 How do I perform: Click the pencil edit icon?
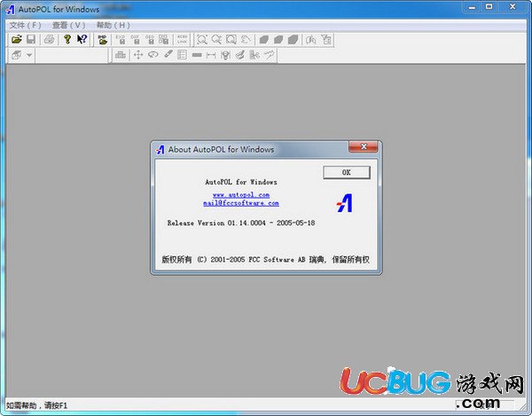tap(168, 55)
